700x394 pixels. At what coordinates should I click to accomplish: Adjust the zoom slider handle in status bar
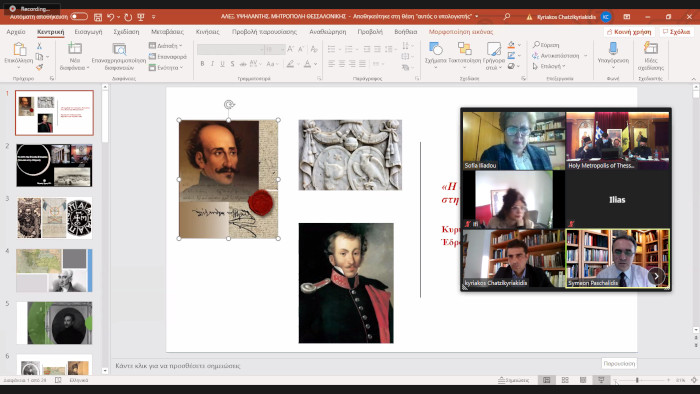(637, 380)
